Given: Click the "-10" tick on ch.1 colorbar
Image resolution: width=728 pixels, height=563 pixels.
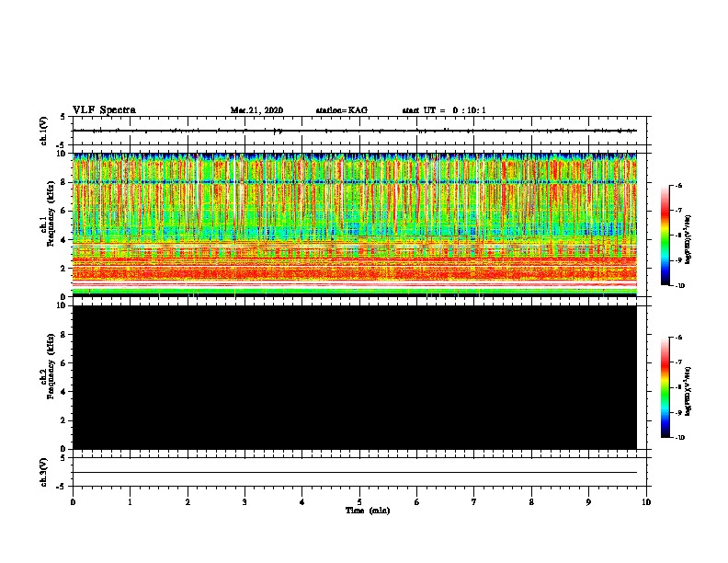Looking at the screenshot, I should pyautogui.click(x=679, y=286).
